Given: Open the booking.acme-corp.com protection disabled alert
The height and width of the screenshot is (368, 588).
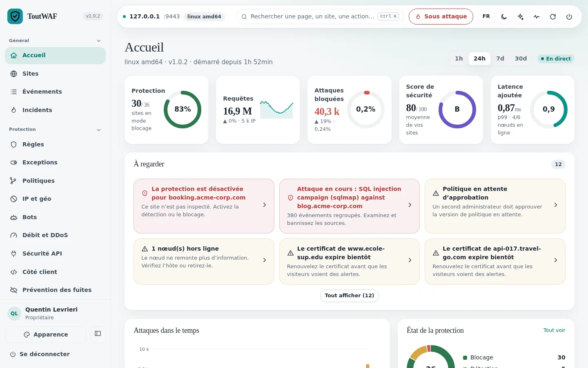Looking at the screenshot, I should (x=204, y=206).
